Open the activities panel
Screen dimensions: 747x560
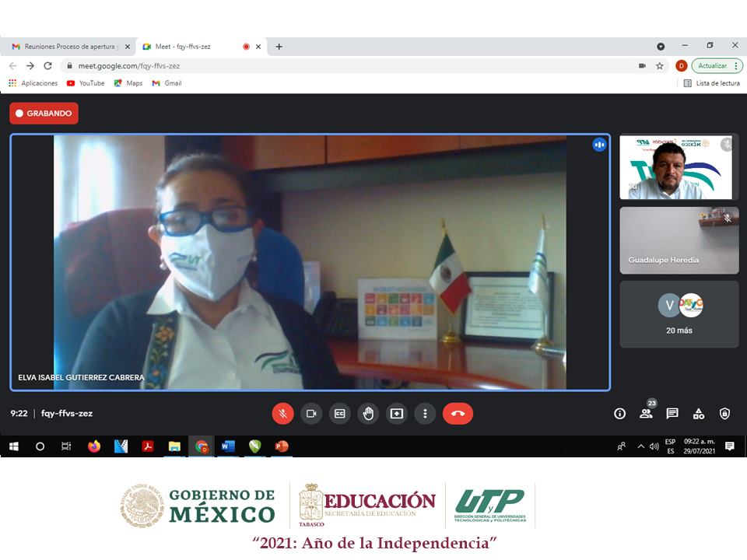pyautogui.click(x=699, y=414)
